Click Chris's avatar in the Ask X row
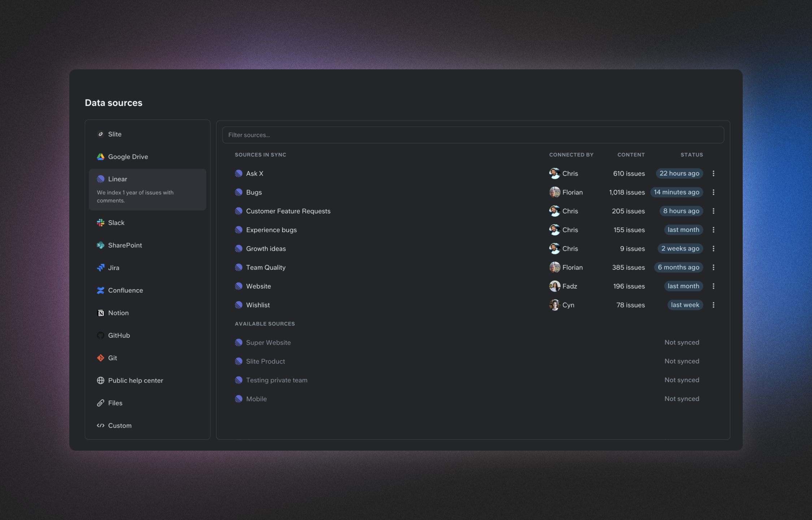The width and height of the screenshot is (812, 520). tap(555, 173)
